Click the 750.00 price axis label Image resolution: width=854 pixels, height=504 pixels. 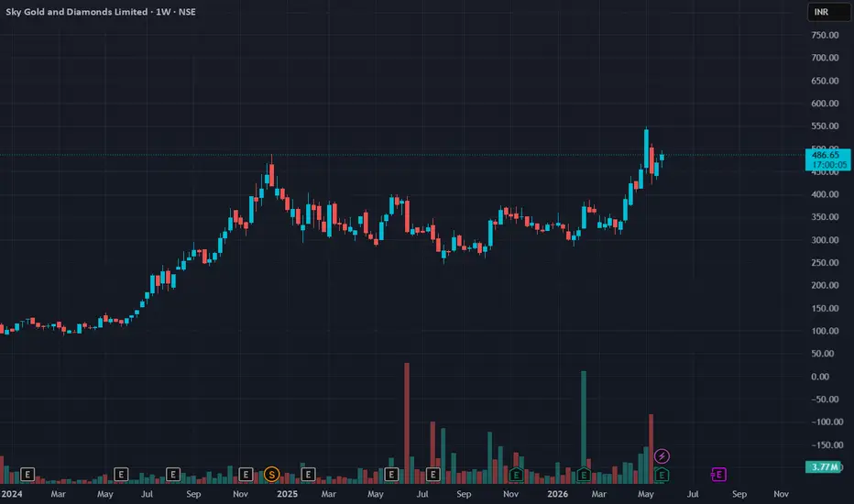[825, 35]
